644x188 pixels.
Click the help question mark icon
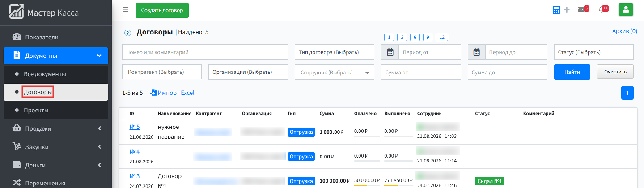click(127, 33)
